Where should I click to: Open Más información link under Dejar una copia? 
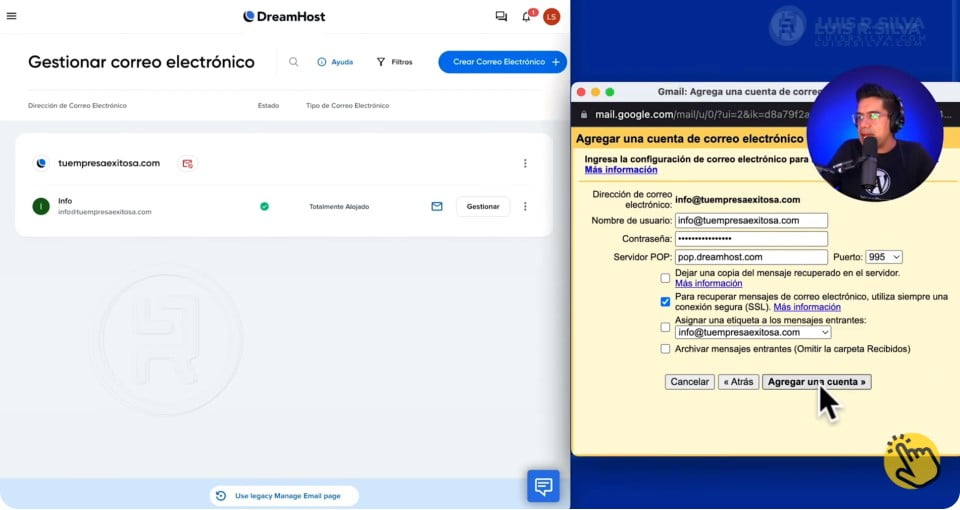coord(708,283)
